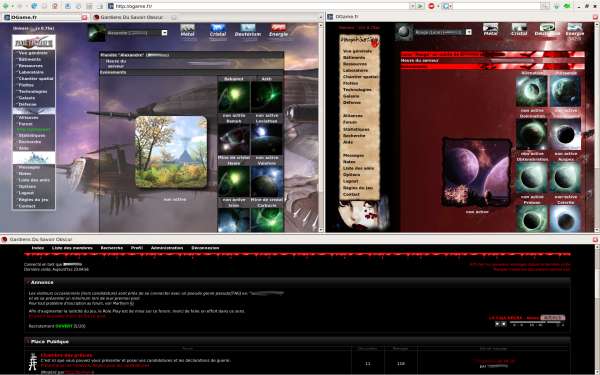Open the Valefore planet thumbnail in left pane
Viewport: 600px width, 375px height.
(x=267, y=181)
